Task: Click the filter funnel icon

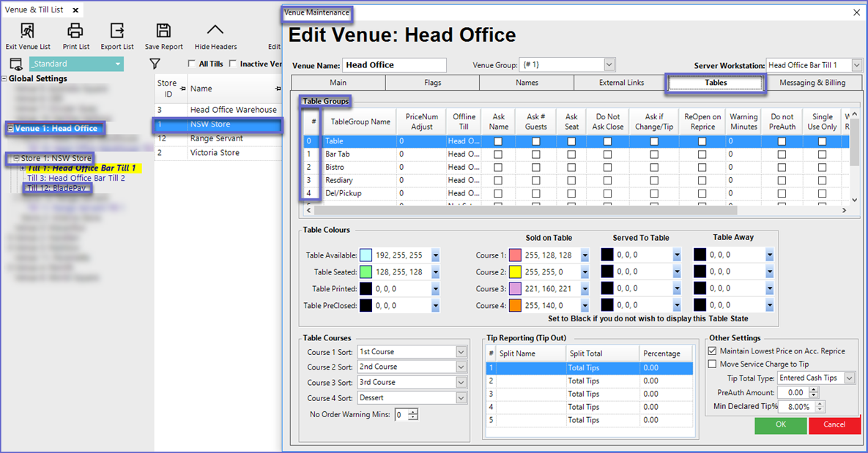Action: [155, 64]
